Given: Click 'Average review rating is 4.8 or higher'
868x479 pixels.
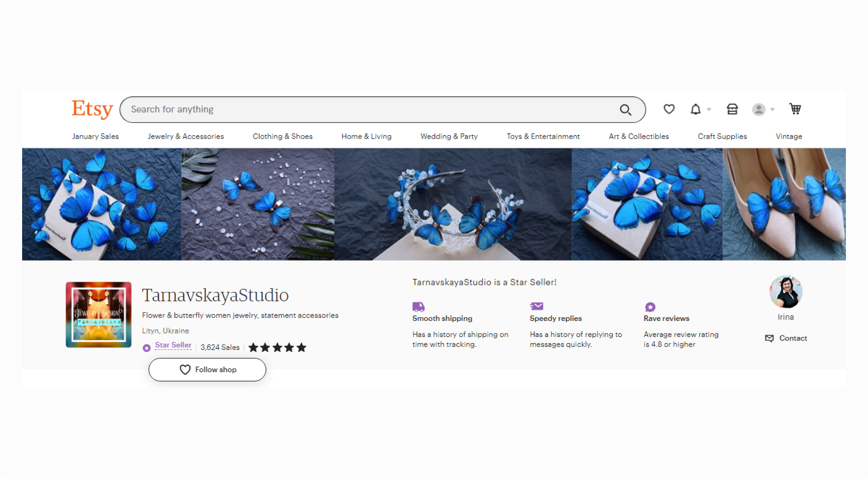Looking at the screenshot, I should point(681,339).
